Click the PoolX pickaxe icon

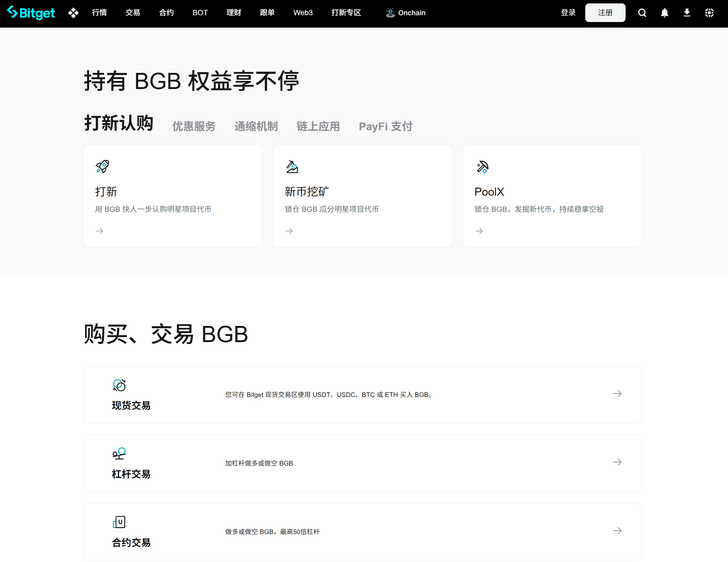tap(482, 167)
